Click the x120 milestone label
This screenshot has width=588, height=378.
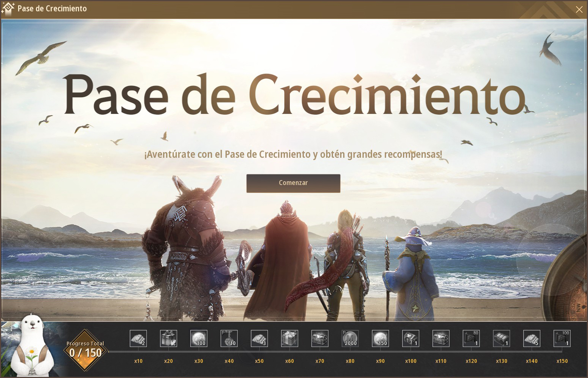tap(471, 361)
